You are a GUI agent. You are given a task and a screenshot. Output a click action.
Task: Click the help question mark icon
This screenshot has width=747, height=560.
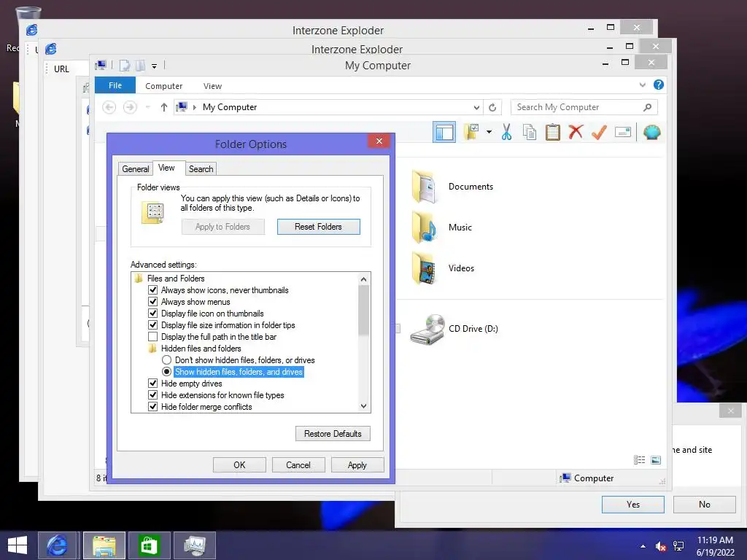[659, 85]
